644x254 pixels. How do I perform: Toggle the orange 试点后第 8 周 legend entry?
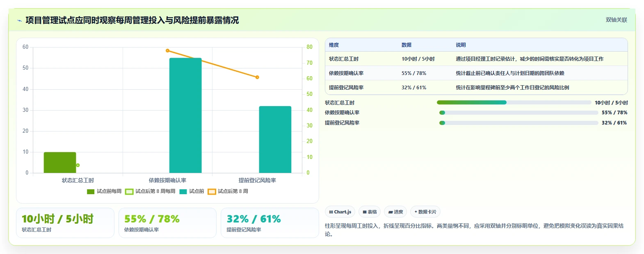(x=228, y=191)
